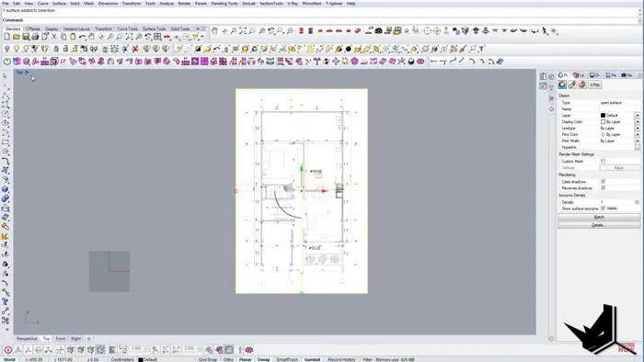Image resolution: width=644 pixels, height=362 pixels.
Task: Open the Print Color dropdown
Action: [637, 134]
